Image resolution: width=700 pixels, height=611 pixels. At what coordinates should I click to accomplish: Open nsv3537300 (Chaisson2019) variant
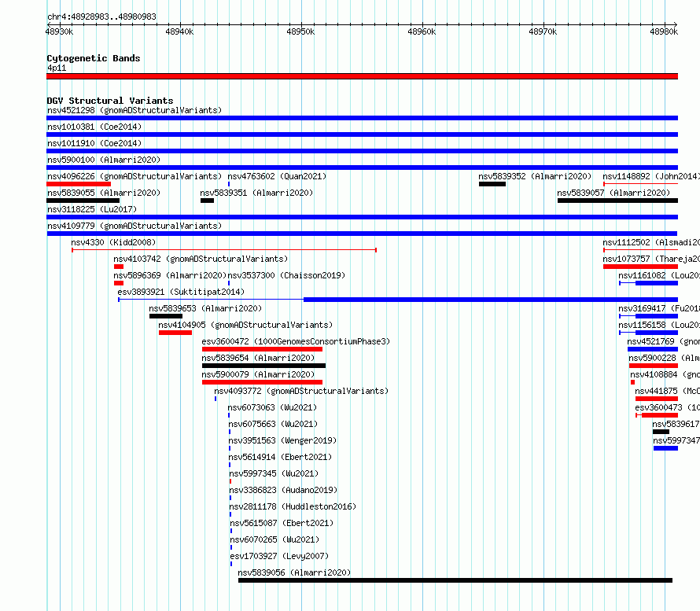pyautogui.click(x=286, y=275)
